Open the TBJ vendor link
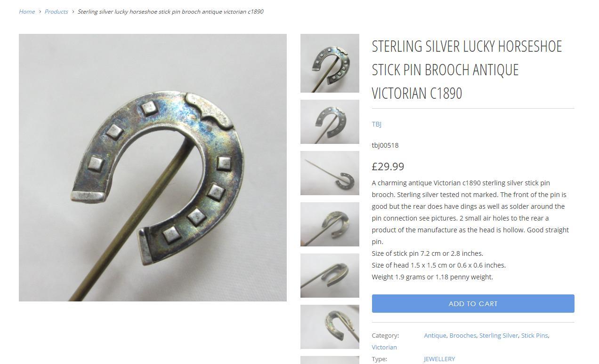 [x=376, y=124]
